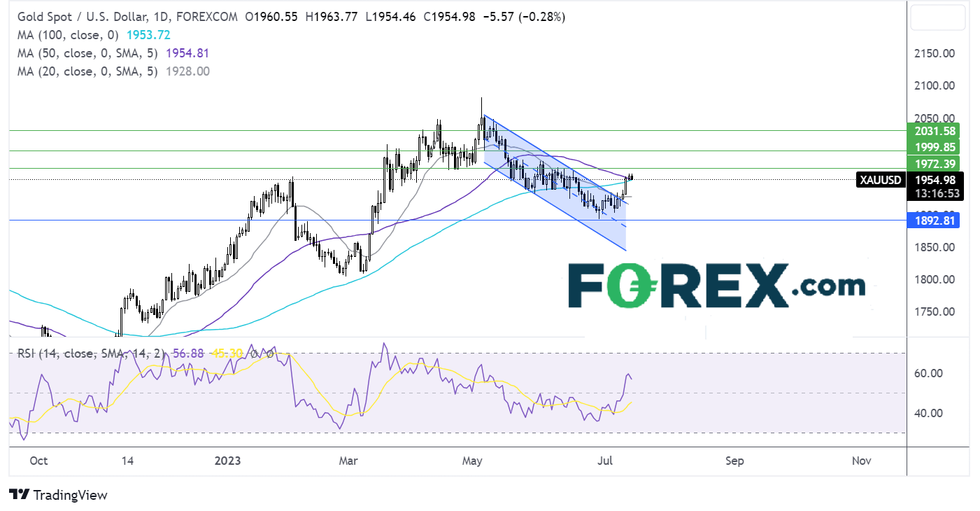The image size is (980, 511).
Task: Click the TradingView logo at the bottom
Action: pos(58,495)
